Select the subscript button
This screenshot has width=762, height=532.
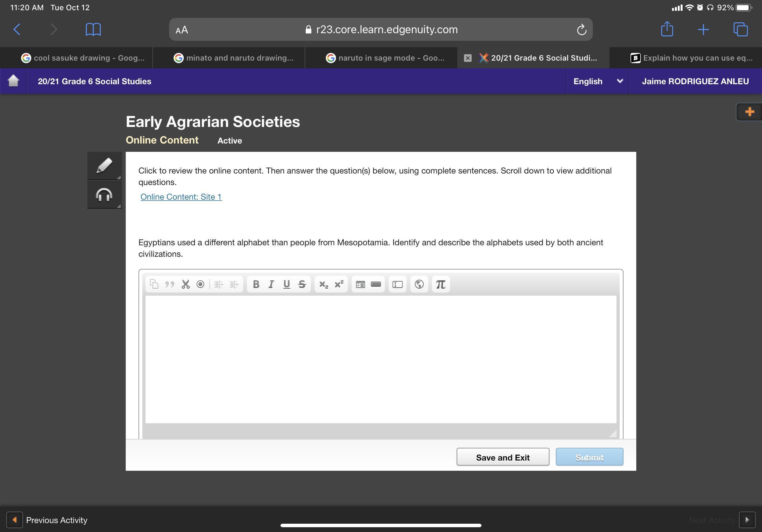(323, 284)
